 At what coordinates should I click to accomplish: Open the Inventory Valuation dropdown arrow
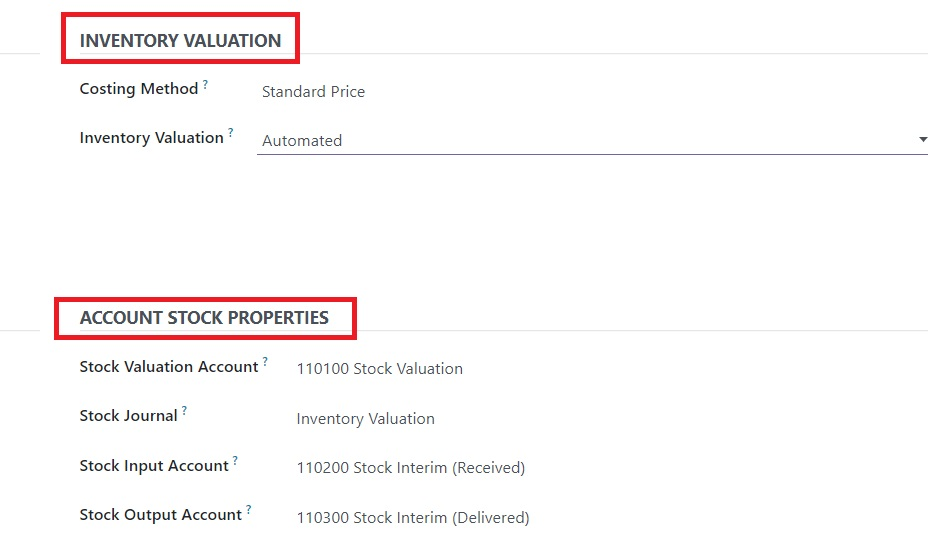point(922,139)
